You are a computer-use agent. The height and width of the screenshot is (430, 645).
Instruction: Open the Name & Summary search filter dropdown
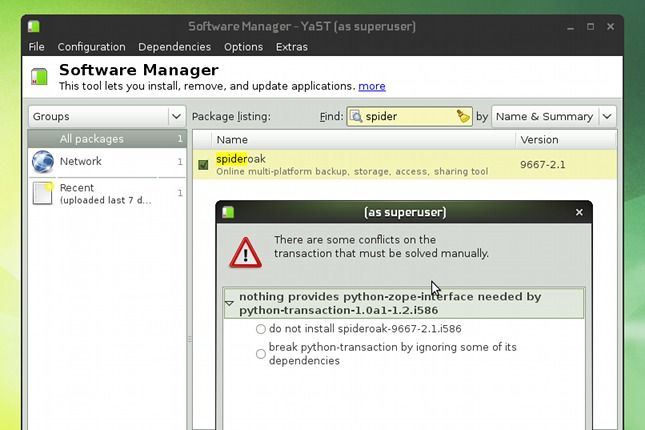coord(554,116)
